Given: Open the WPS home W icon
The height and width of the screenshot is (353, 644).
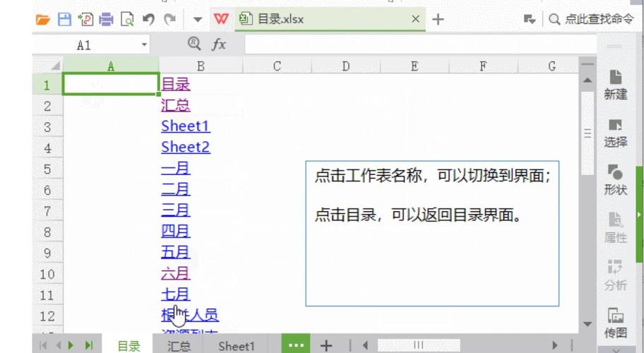Looking at the screenshot, I should (221, 19).
